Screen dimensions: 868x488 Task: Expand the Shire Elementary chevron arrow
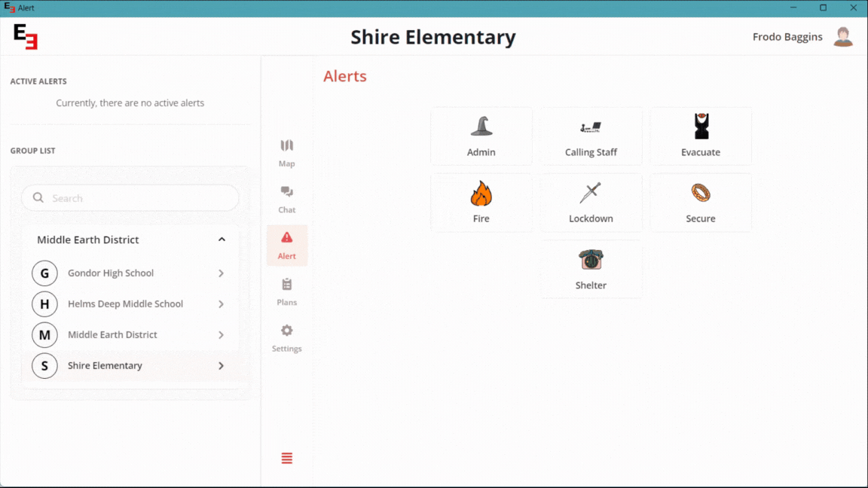(x=221, y=366)
